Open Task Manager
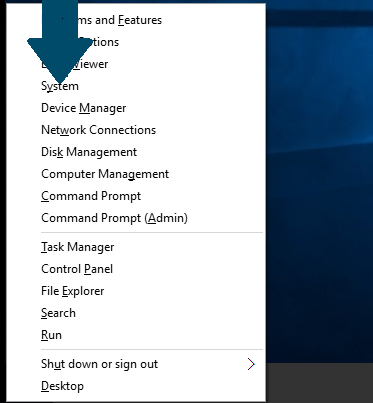This screenshot has width=373, height=403. (x=78, y=247)
